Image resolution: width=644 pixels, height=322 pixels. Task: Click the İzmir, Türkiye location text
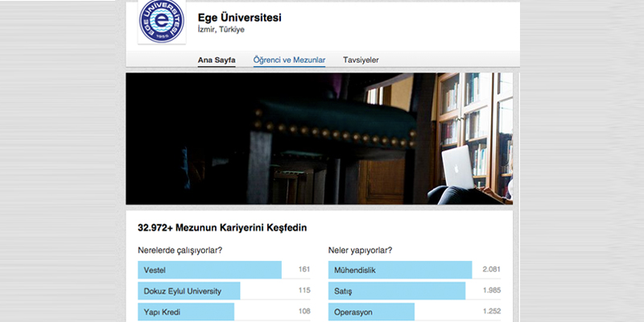[221, 30]
